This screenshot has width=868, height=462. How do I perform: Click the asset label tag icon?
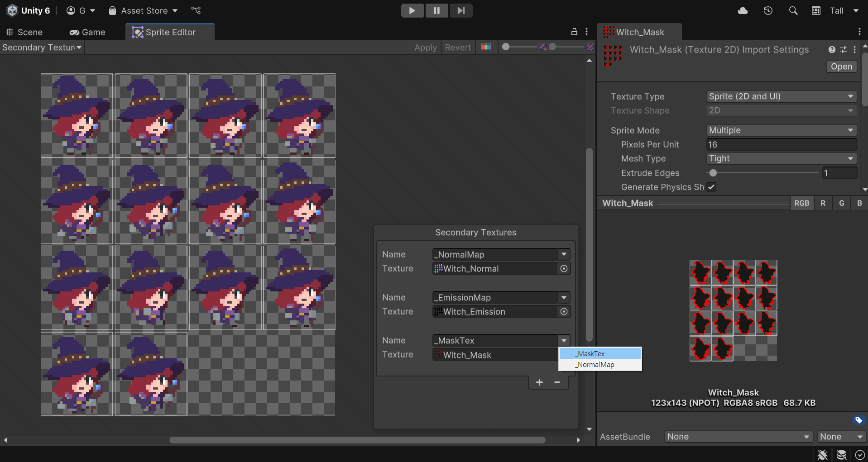pos(858,420)
